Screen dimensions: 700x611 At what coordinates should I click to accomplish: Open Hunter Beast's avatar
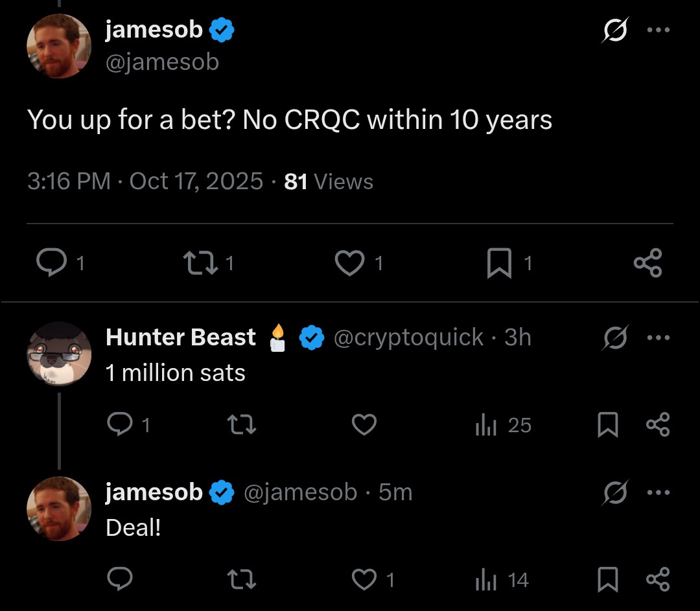58,354
